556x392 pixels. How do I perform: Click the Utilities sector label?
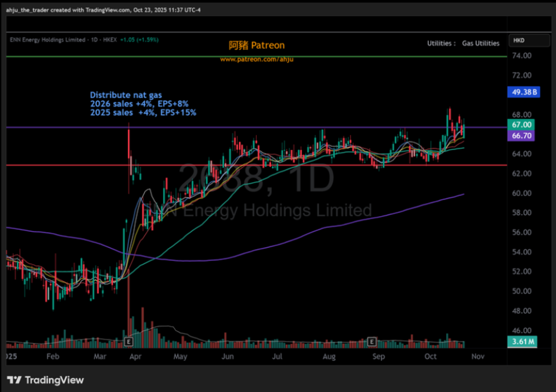439,43
